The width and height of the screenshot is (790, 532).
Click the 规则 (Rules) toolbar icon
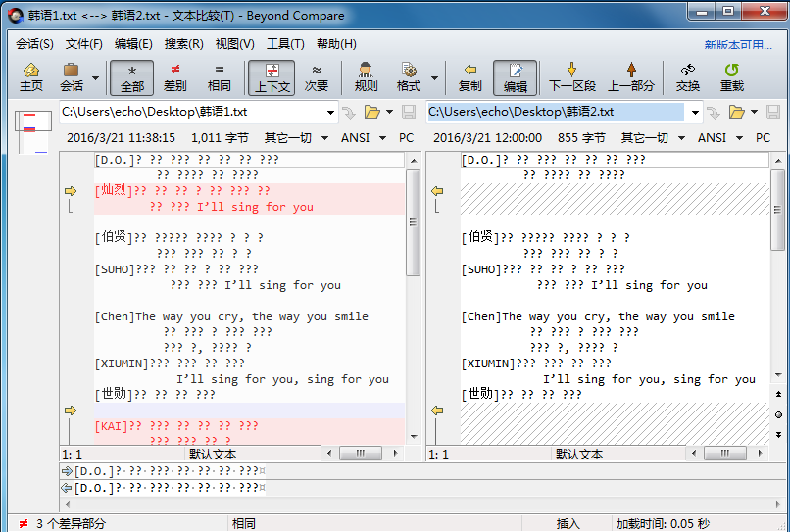coord(366,76)
